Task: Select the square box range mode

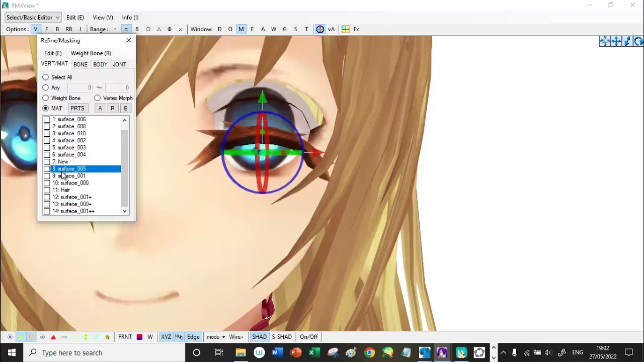Action: click(126, 29)
